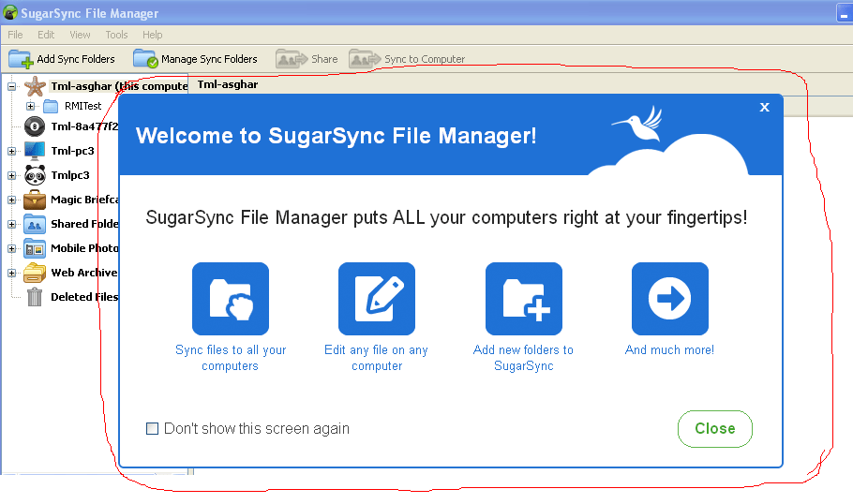Click the And much more arrow icon

pos(670,299)
